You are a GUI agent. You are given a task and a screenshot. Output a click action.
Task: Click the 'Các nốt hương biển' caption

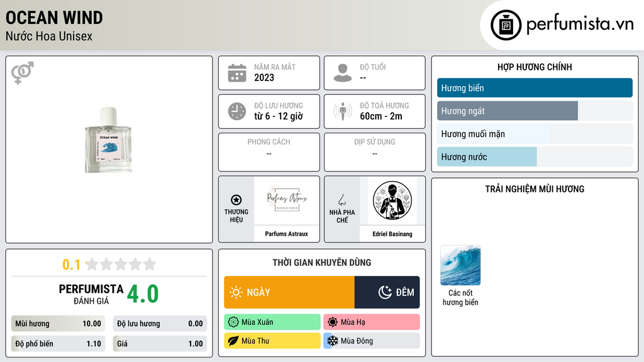point(460,297)
